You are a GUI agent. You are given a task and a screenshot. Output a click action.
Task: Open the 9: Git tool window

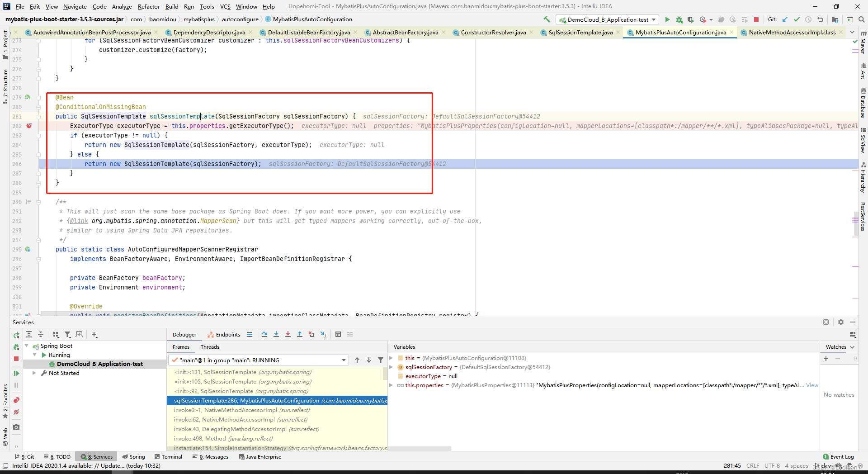pyautogui.click(x=24, y=457)
